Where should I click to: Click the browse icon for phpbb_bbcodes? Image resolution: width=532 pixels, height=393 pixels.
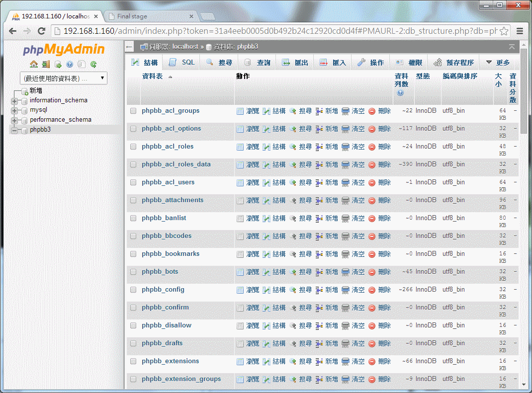point(240,236)
